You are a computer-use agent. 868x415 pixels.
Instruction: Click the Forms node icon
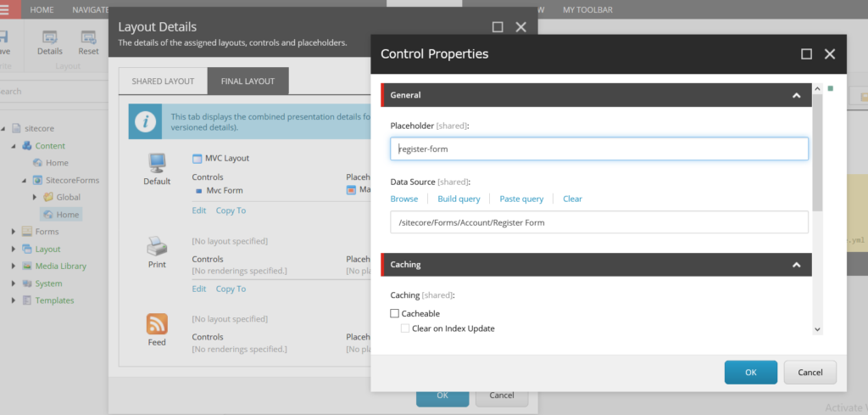pyautogui.click(x=26, y=231)
